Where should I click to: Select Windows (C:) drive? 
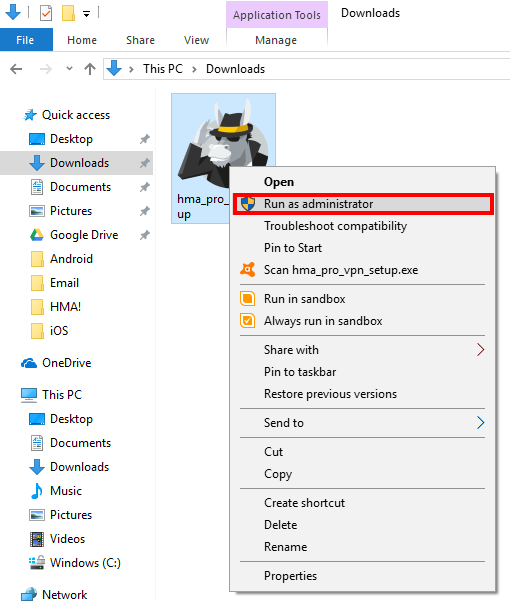click(x=85, y=563)
